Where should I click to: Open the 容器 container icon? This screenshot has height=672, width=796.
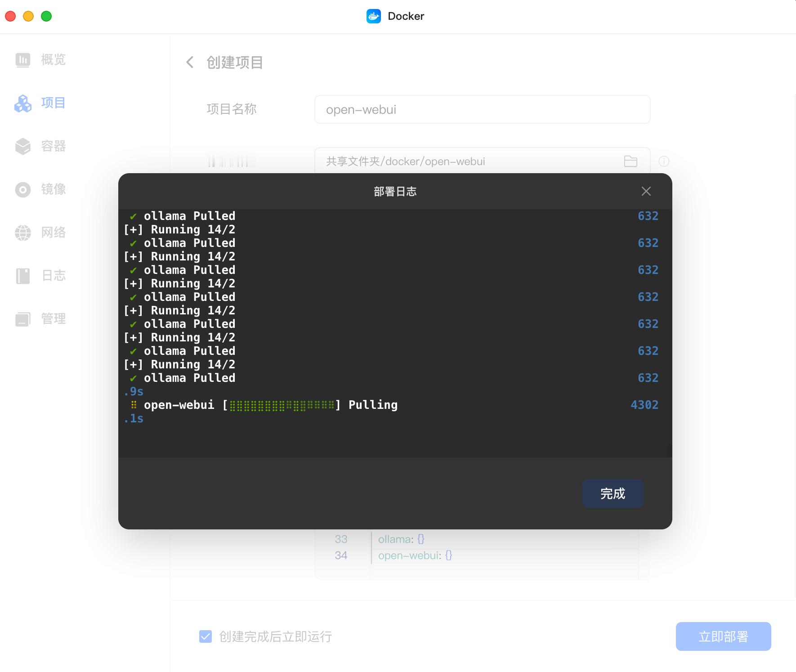point(23,146)
